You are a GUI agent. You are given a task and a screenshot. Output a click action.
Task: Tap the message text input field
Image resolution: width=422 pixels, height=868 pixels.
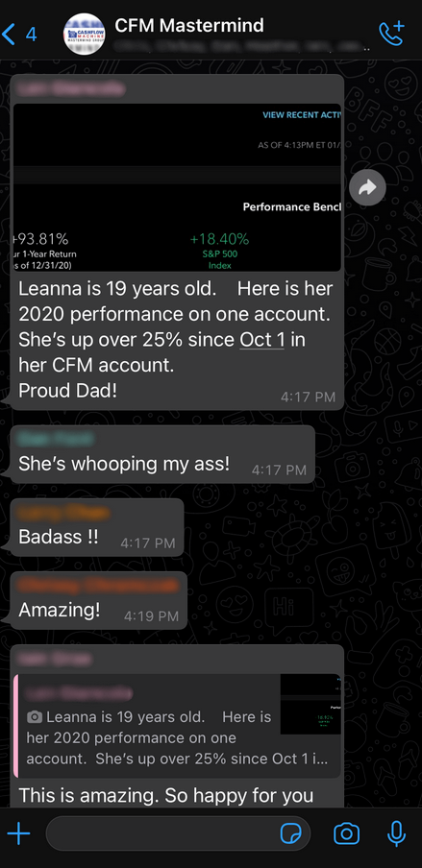tap(179, 833)
